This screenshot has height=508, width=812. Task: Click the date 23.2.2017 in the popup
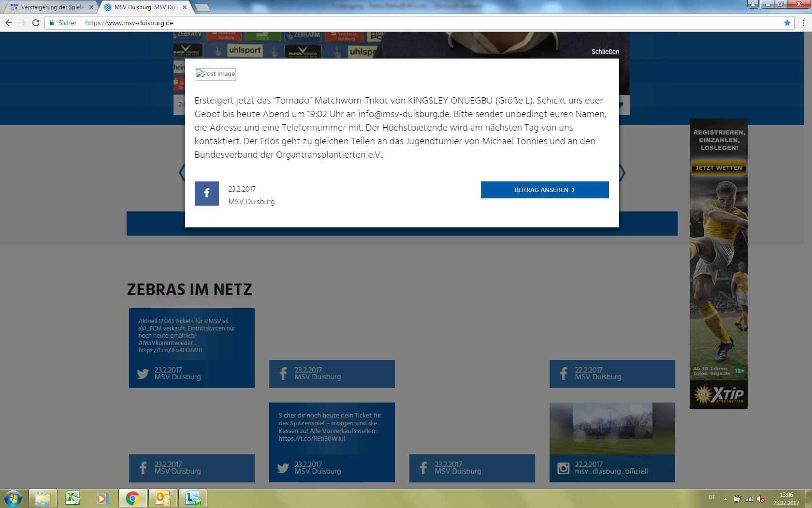pos(242,189)
